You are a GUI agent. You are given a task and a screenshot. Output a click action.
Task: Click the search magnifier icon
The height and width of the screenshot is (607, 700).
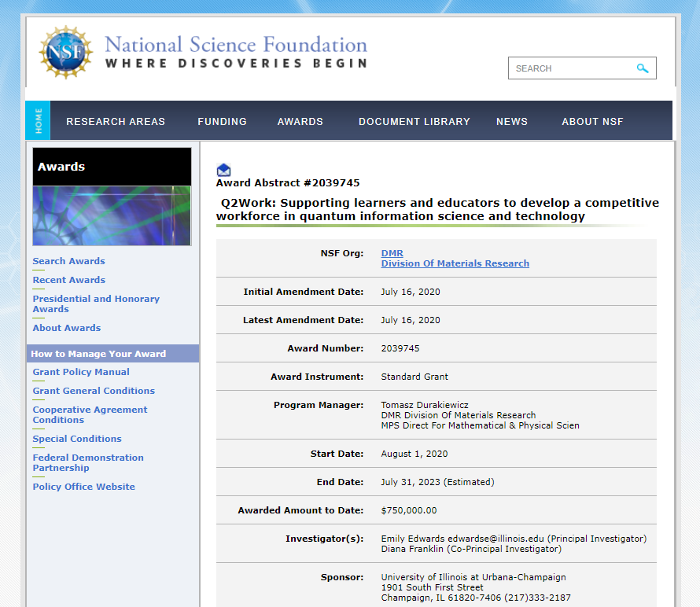[x=643, y=68]
